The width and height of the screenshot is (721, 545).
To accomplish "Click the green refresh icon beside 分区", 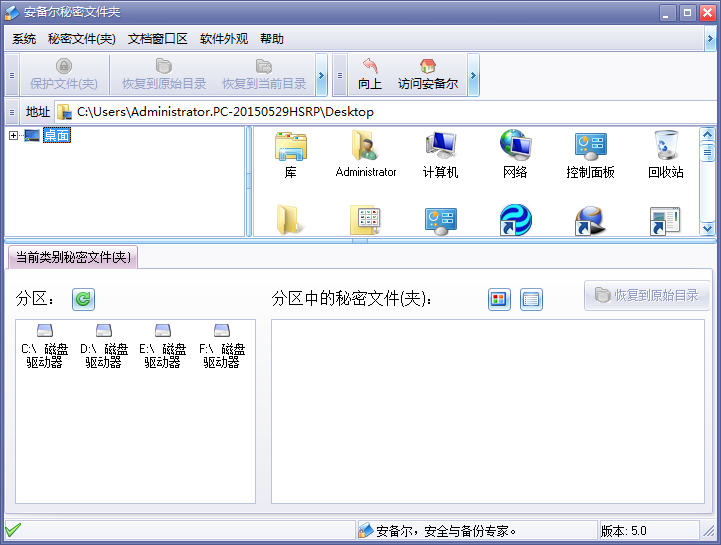I will (x=83, y=298).
